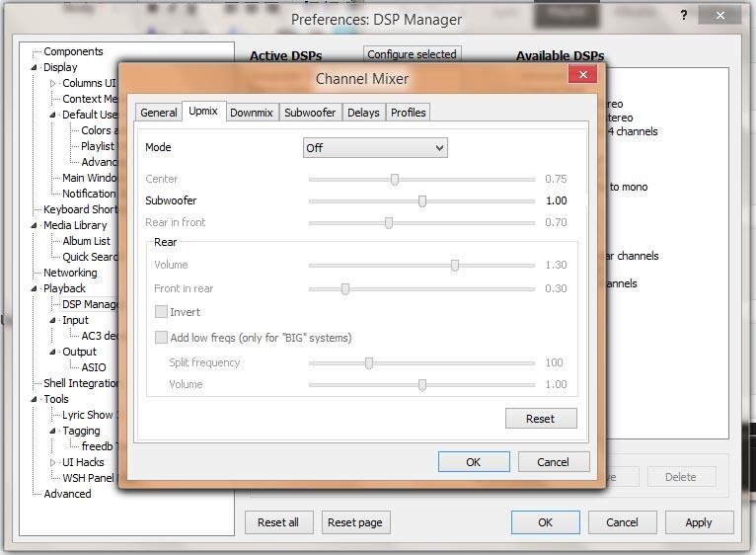Image resolution: width=756 pixels, height=555 pixels.
Task: Select Context Menu tree item
Action: (90, 99)
